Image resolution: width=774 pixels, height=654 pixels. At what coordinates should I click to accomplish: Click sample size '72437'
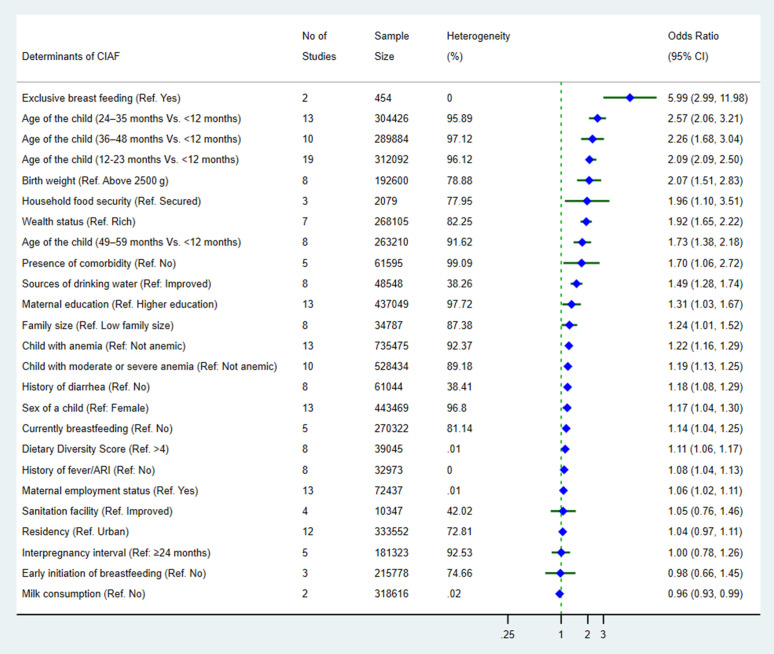388,491
